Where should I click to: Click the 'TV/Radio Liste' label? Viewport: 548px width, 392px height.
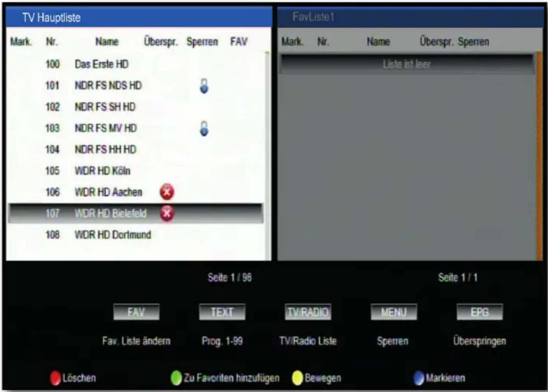tap(308, 341)
